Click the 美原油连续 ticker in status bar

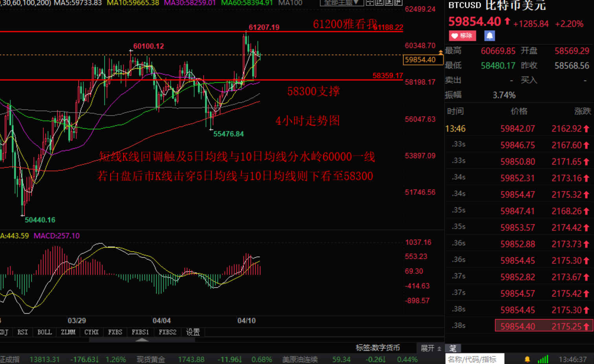[300, 359]
